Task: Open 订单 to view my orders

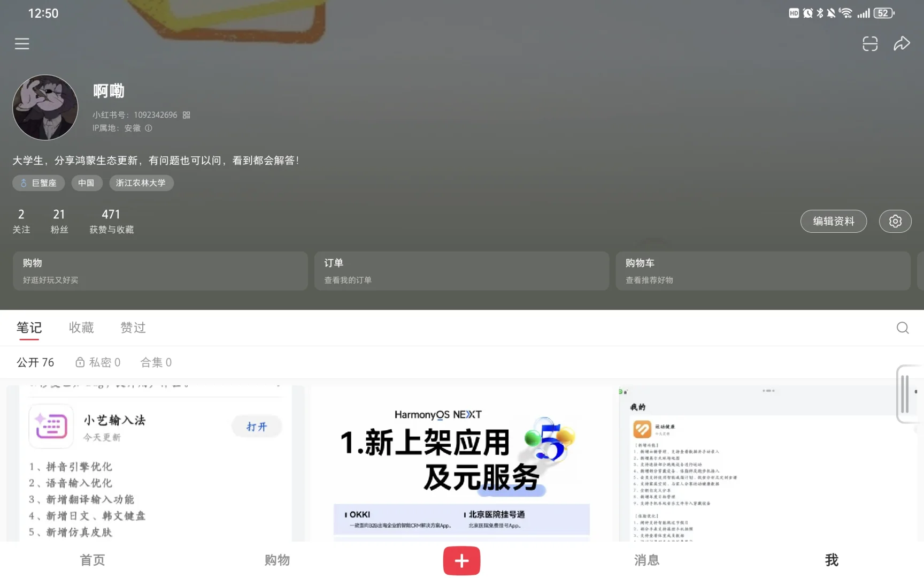Action: (x=461, y=271)
